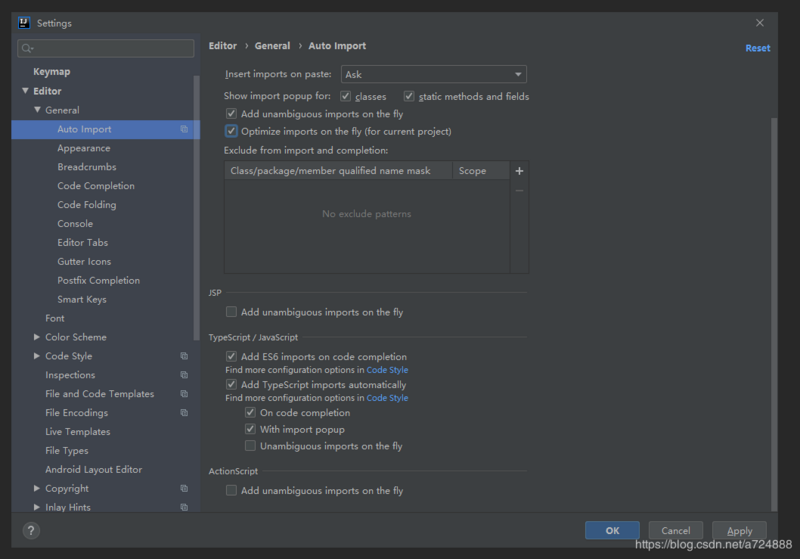Click the project icon next to Code Style
The height and width of the screenshot is (559, 800).
pos(184,356)
